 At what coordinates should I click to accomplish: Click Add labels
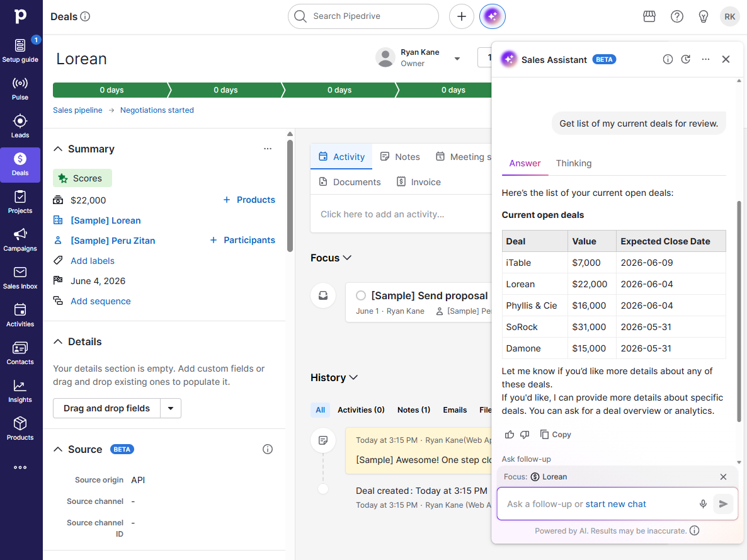[x=93, y=261]
